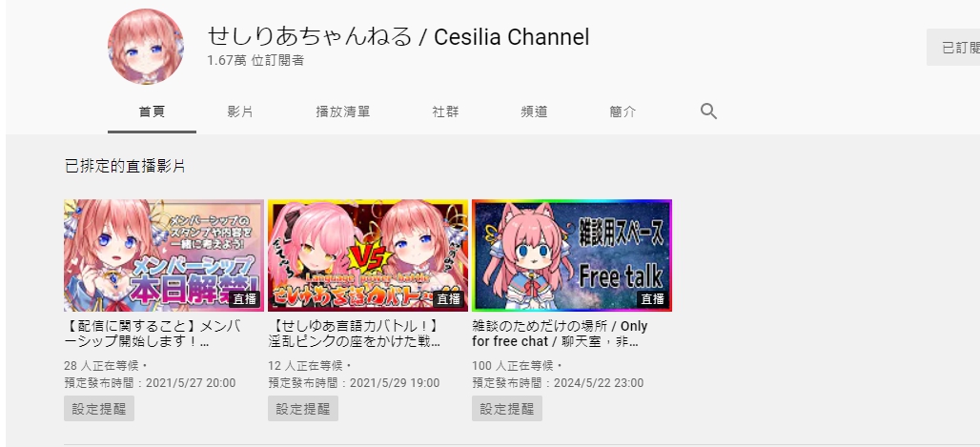
Task: Open the Free talk rainbow-border thumbnail
Action: pos(572,255)
